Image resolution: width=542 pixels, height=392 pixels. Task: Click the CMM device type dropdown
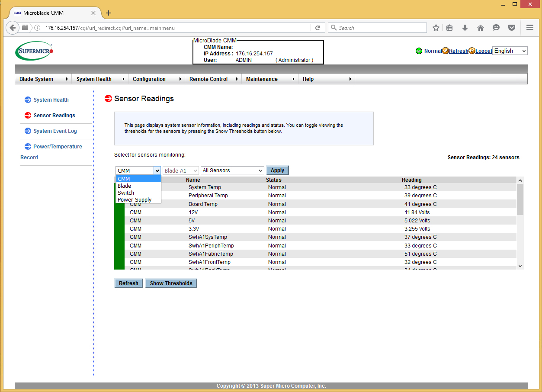[x=138, y=170]
